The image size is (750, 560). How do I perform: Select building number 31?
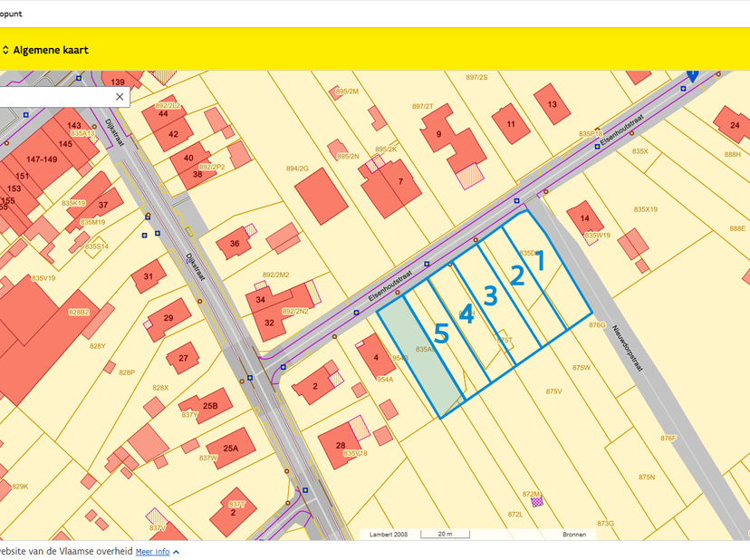[149, 276]
